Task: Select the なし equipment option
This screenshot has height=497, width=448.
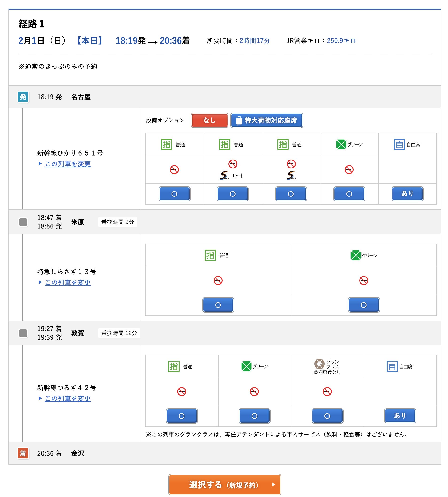Action: click(209, 120)
